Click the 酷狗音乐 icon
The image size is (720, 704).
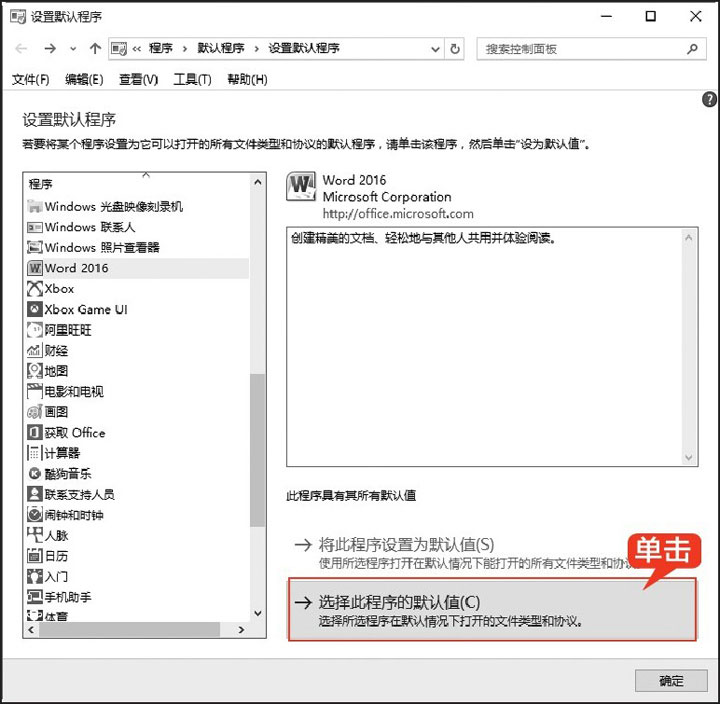coord(36,474)
